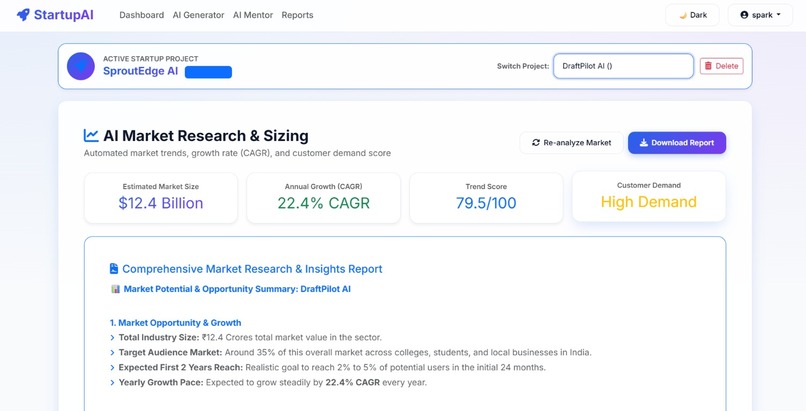Image resolution: width=806 pixels, height=411 pixels.
Task: Click the Expected First 2 Years Reach label
Action: pyautogui.click(x=181, y=367)
